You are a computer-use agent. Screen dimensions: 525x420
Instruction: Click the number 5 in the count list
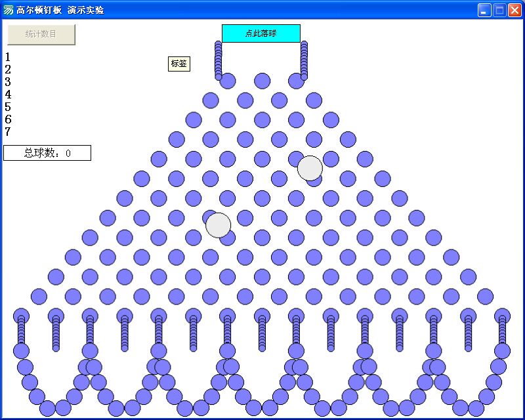[x=8, y=107]
